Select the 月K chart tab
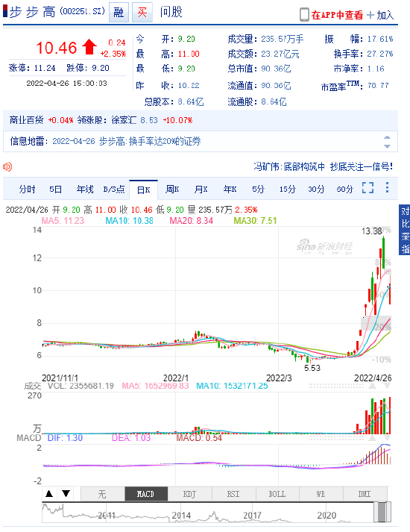The height and width of the screenshot is (532, 410). point(201,189)
